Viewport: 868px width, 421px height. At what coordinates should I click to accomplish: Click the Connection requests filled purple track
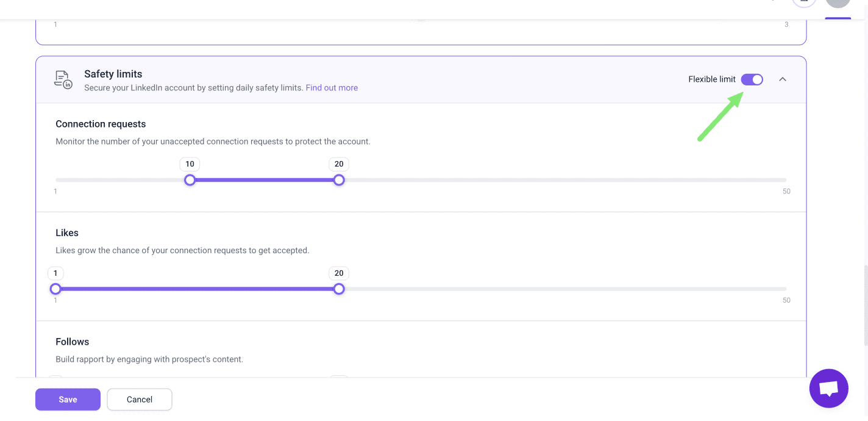[264, 180]
